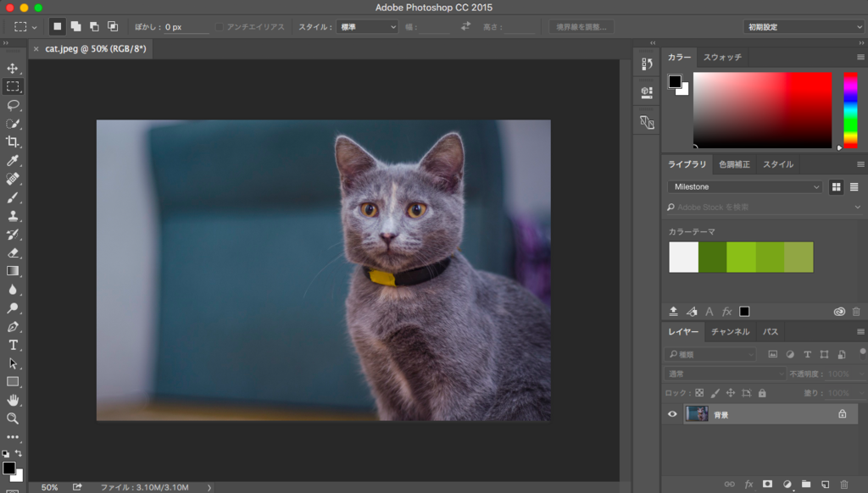Hide the 背景 layer with eye icon
The height and width of the screenshot is (493, 868).
coord(672,414)
